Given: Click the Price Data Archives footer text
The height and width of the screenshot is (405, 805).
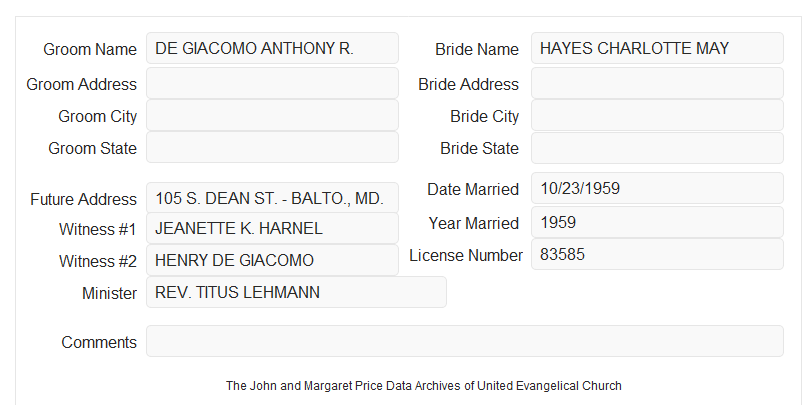Looking at the screenshot, I should pyautogui.click(x=424, y=385).
